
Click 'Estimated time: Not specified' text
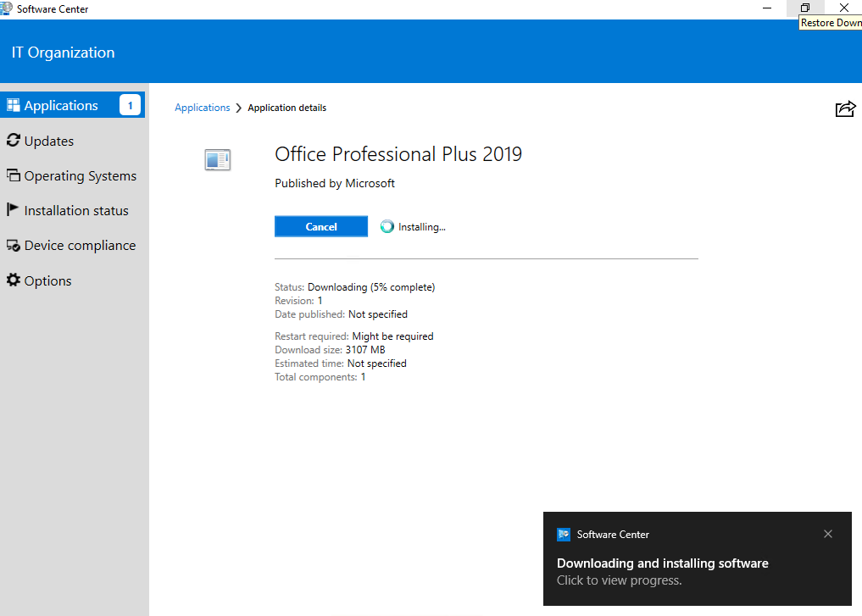pos(341,363)
